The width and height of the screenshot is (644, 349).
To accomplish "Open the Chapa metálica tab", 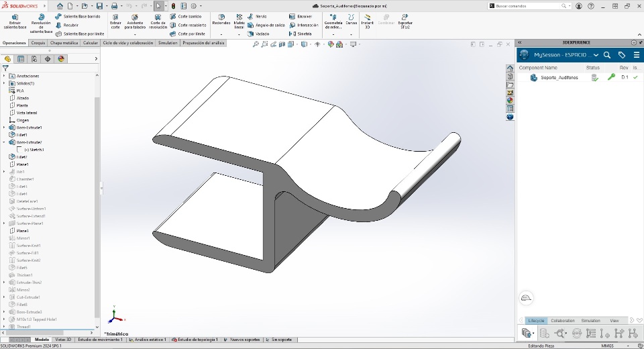I will click(64, 43).
